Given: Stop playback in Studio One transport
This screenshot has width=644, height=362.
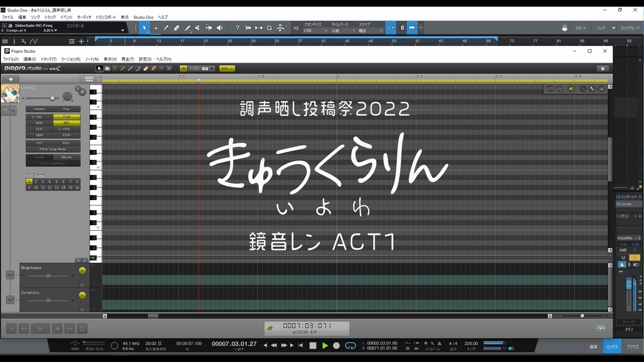Looking at the screenshot, I should click(313, 345).
